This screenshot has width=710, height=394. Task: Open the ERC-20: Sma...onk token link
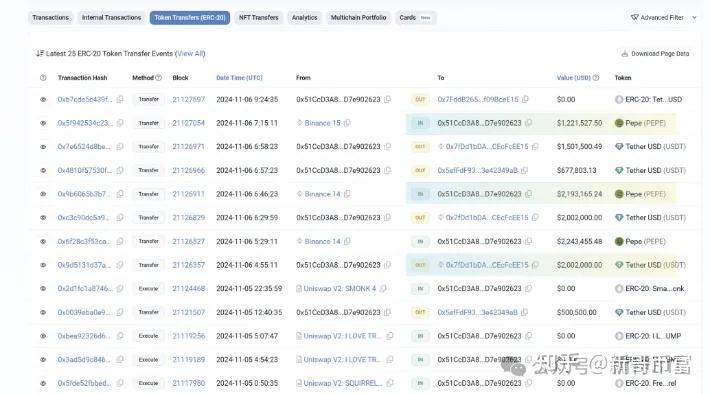(x=655, y=288)
